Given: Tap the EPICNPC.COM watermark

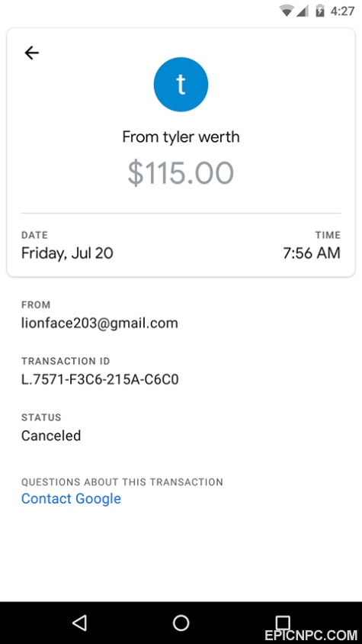Looking at the screenshot, I should tap(311, 636).
